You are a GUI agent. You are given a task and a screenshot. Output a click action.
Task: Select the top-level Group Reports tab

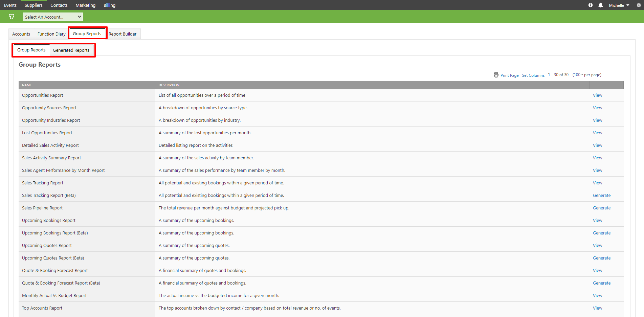87,33
